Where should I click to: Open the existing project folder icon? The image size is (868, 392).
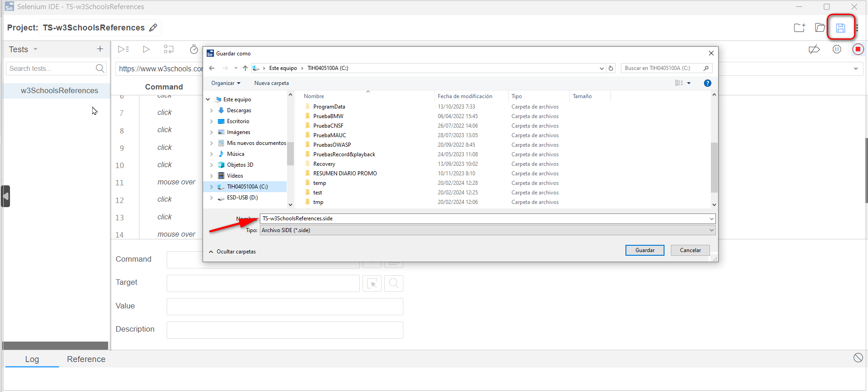point(820,28)
